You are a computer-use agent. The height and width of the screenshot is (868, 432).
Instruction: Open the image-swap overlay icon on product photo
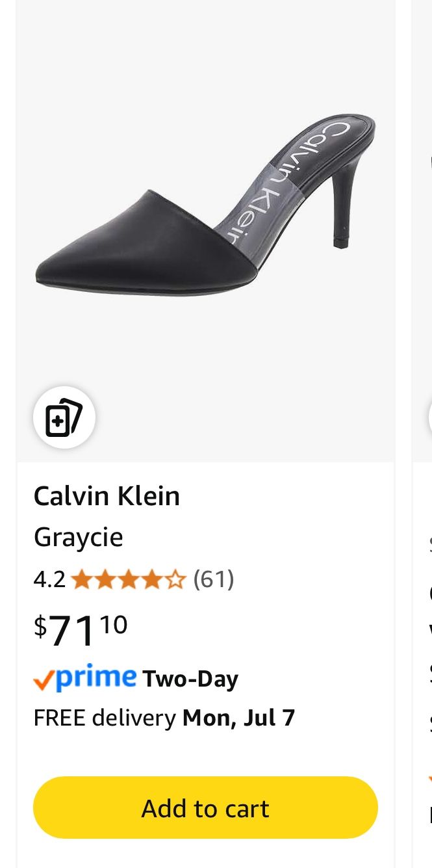coord(64,417)
